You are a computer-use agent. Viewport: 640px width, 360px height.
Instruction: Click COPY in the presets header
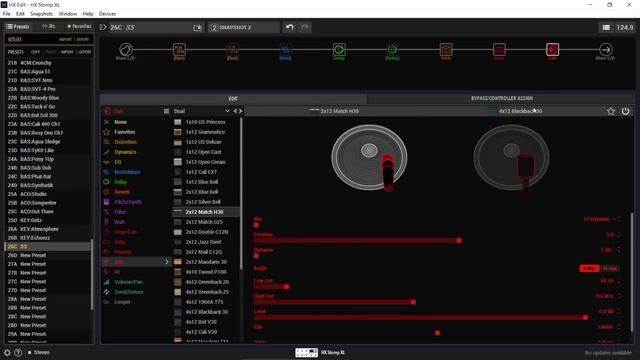36,52
